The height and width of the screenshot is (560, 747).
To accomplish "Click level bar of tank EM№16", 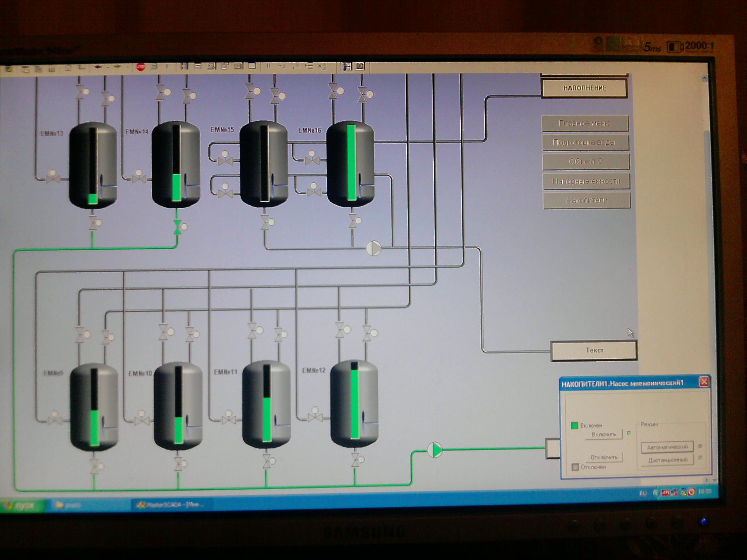I will tap(351, 162).
